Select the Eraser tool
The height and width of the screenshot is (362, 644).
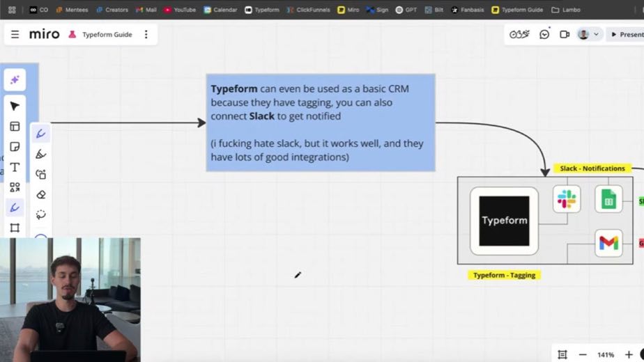40,194
